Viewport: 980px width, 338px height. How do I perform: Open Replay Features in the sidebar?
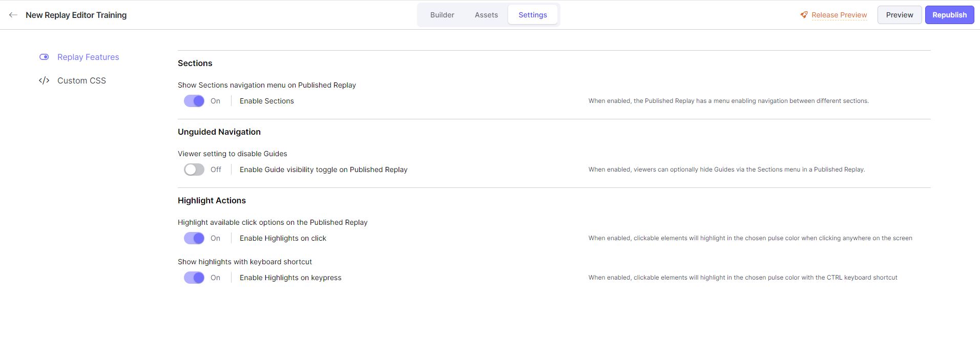click(x=88, y=57)
